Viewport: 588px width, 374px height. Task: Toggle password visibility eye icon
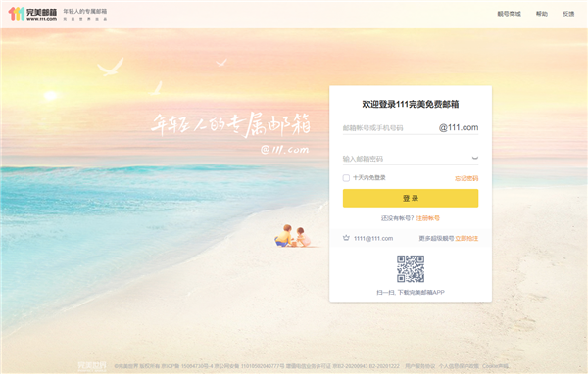(x=474, y=159)
